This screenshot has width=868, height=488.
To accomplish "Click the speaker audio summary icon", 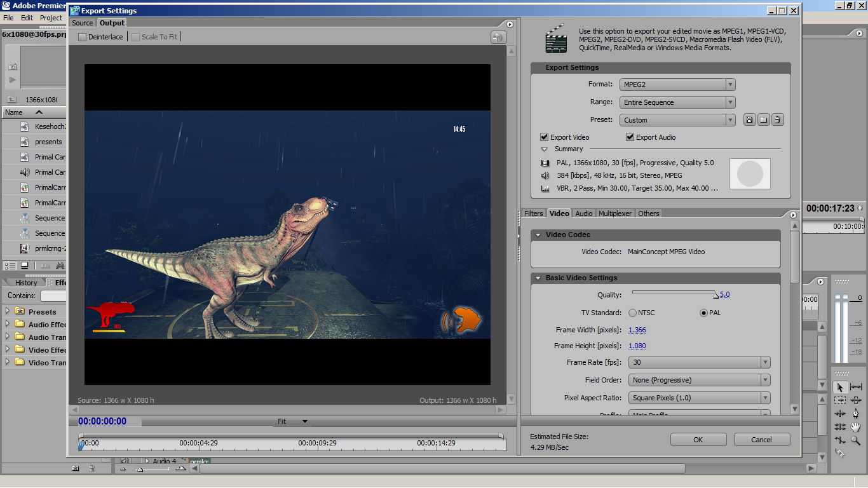I will 545,176.
